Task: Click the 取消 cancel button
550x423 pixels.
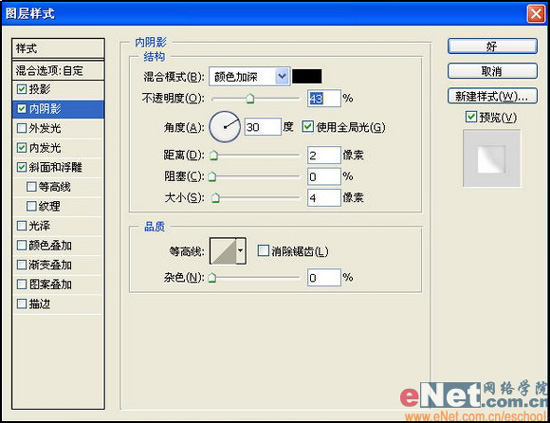Action: tap(492, 71)
